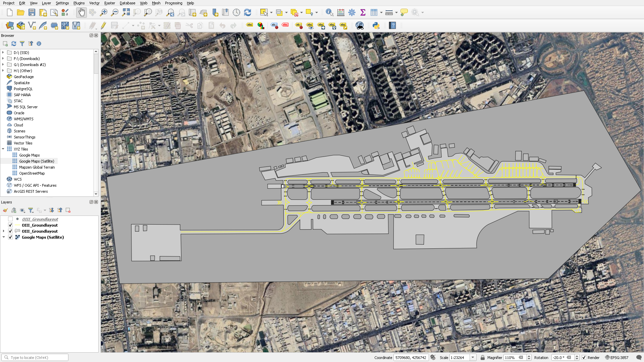
Task: Open the help question mark icon
Action: point(392,25)
